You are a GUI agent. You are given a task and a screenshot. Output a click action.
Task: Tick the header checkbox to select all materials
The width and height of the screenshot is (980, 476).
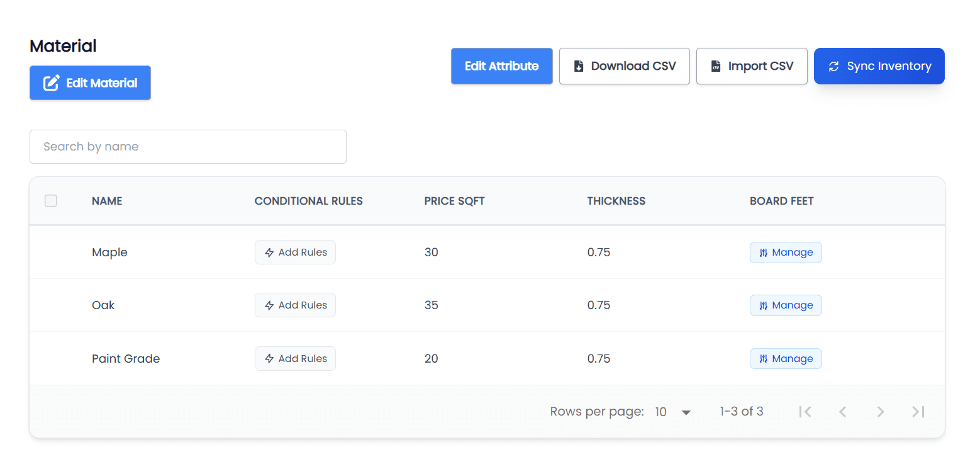pos(50,200)
